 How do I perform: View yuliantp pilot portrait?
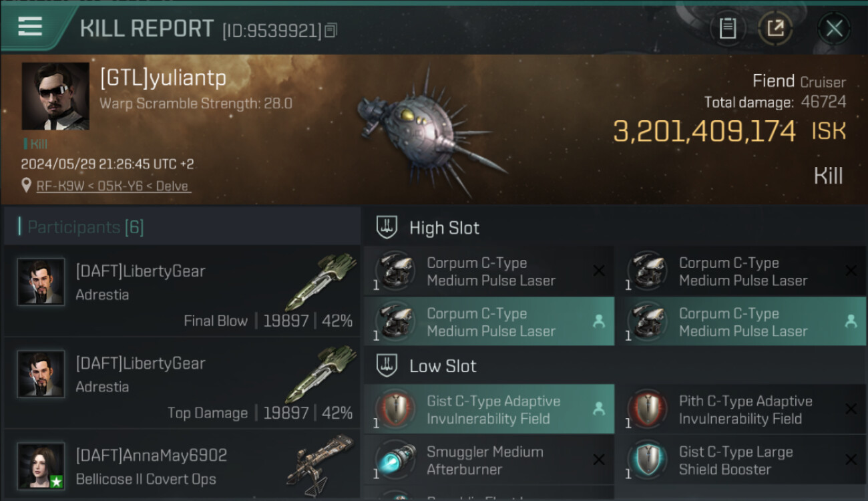tap(55, 96)
